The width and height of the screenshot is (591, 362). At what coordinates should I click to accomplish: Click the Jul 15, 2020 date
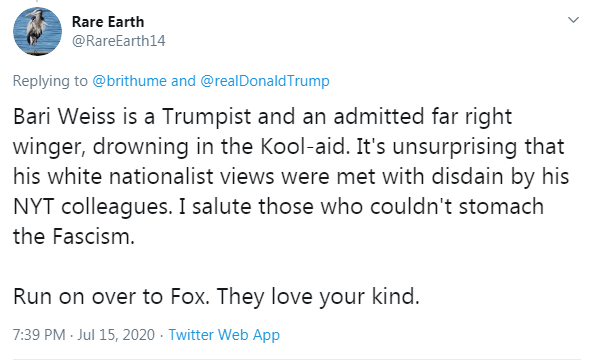(116, 334)
